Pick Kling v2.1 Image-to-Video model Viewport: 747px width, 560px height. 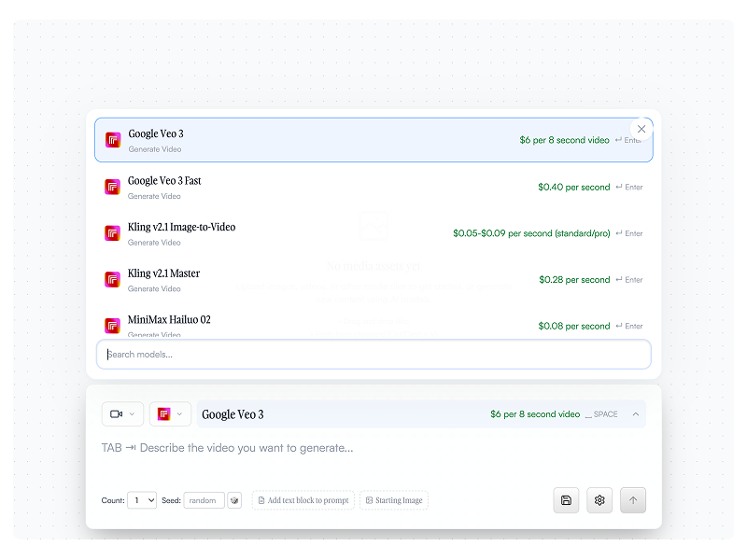pos(373,233)
